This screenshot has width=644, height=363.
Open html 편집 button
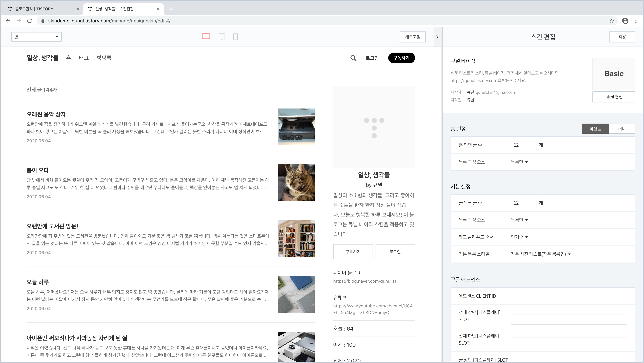click(x=614, y=97)
